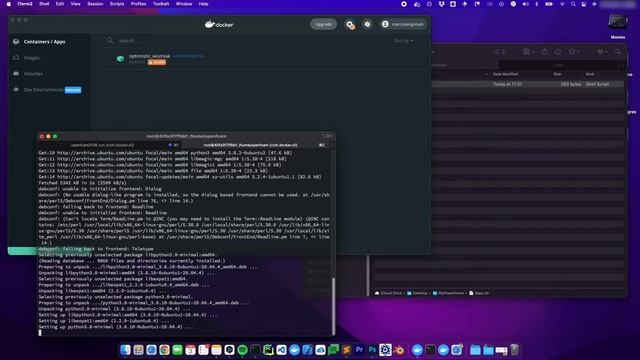This screenshot has width=640, height=360.
Task: Open the Movies desktop item thumbnail
Action: pyautogui.click(x=618, y=22)
